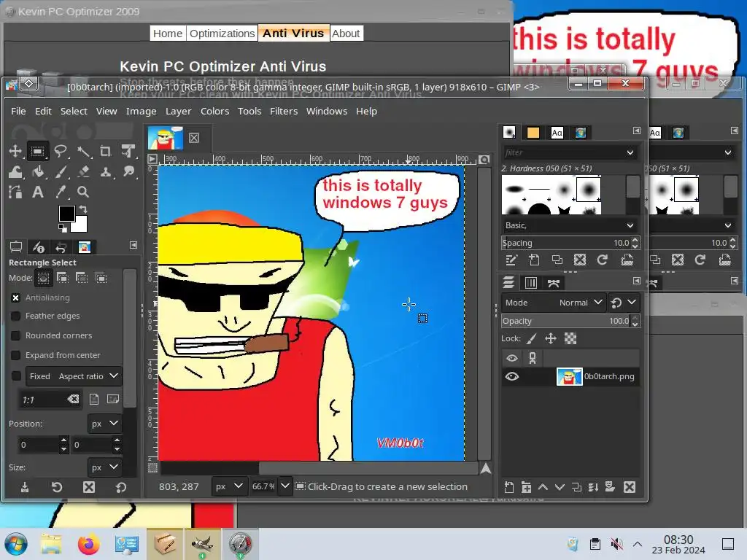Select the Move tool in toolbox
Image resolution: width=747 pixels, height=560 pixels.
(x=15, y=152)
